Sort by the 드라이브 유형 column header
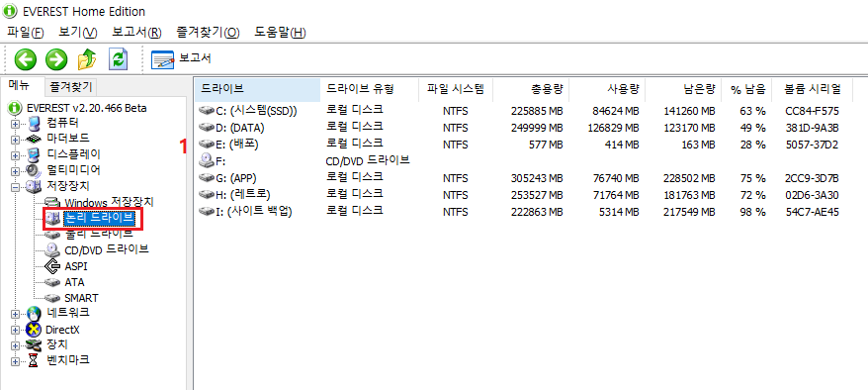The width and height of the screenshot is (868, 390). coord(369,89)
